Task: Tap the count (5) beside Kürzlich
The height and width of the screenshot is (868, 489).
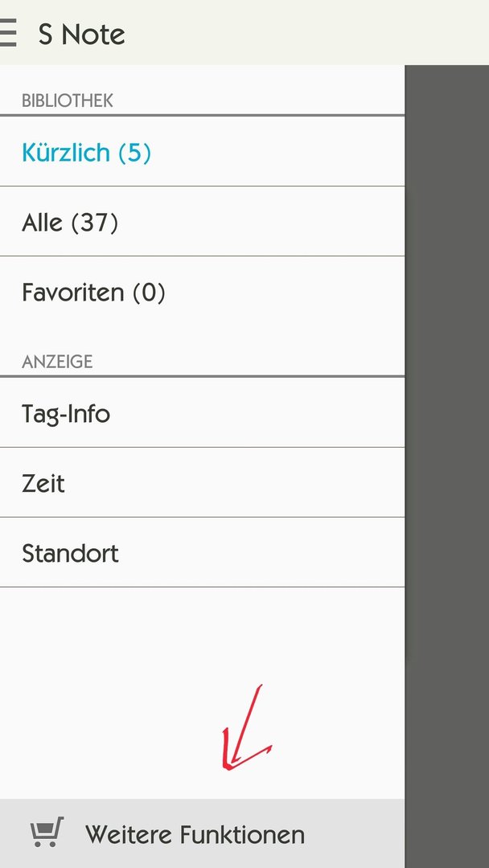Action: [x=134, y=153]
